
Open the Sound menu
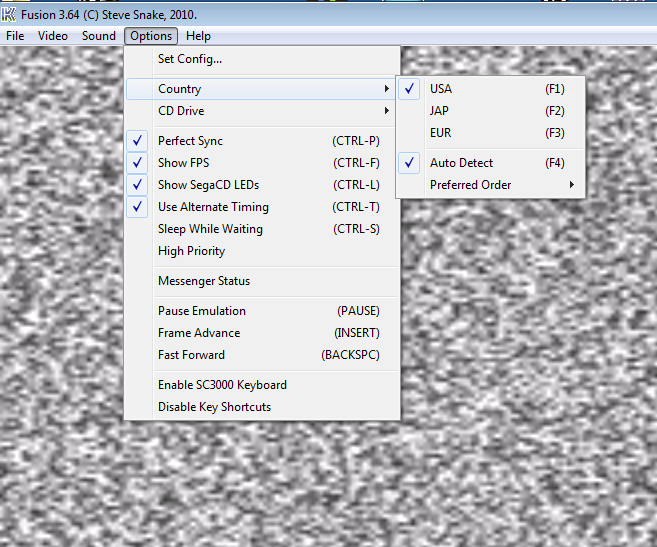point(99,36)
